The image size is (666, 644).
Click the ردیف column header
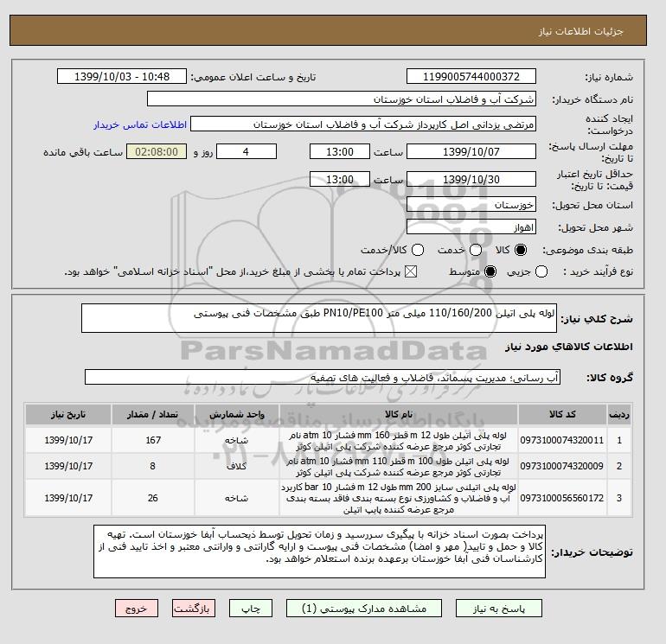619,414
